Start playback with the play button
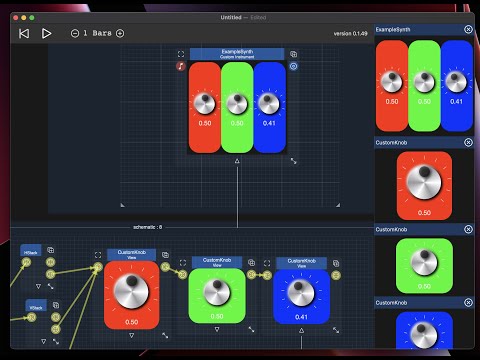The height and width of the screenshot is (360, 480). [46, 33]
